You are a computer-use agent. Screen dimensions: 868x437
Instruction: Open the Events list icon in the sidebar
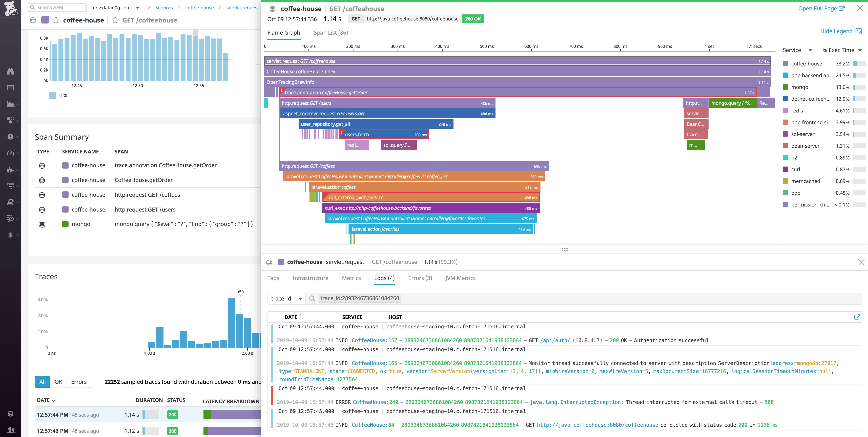(10, 87)
